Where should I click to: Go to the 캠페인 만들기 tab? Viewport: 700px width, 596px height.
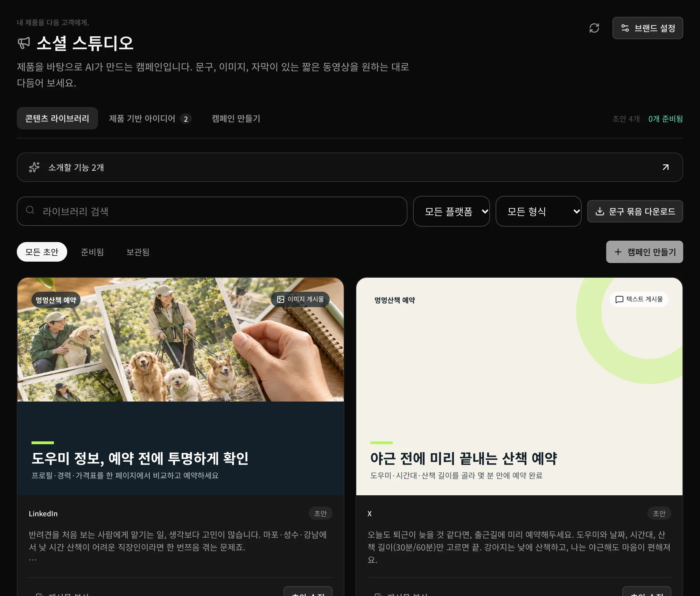(x=236, y=118)
